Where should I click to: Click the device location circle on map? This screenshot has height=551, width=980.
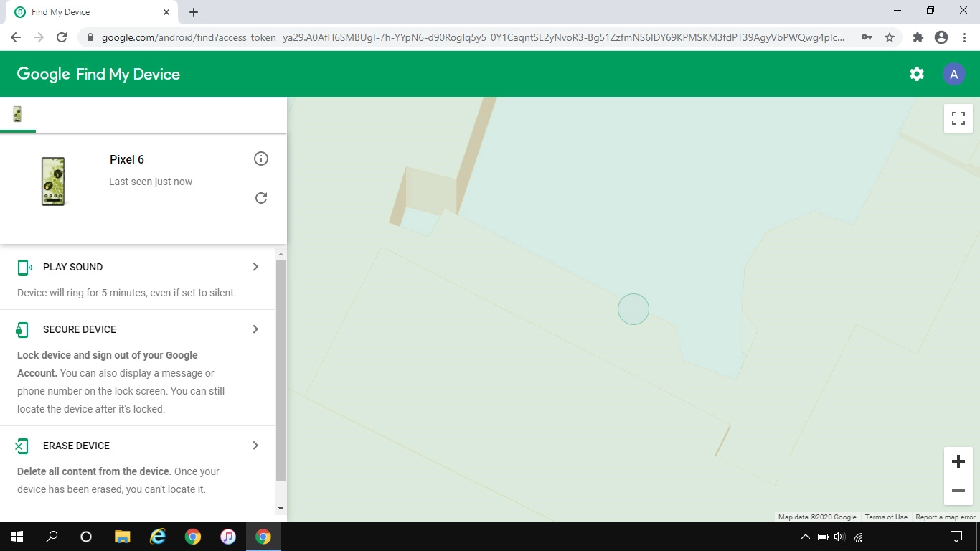tap(633, 309)
